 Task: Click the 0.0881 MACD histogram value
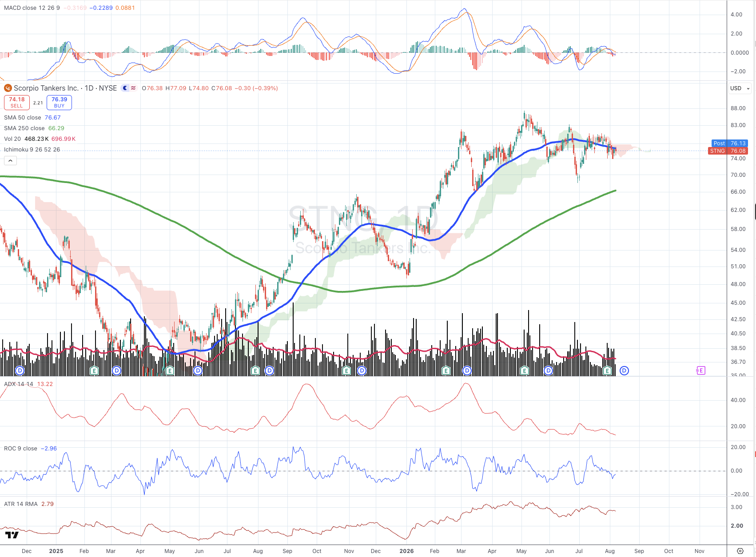pos(125,8)
